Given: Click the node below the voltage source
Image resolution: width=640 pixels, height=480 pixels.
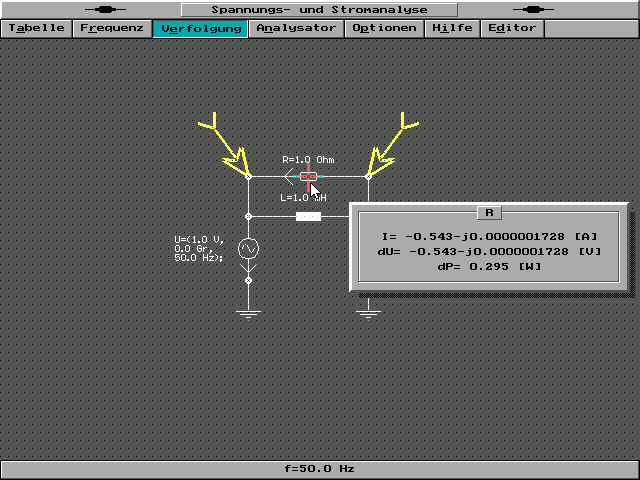Looking at the screenshot, I should (248, 281).
